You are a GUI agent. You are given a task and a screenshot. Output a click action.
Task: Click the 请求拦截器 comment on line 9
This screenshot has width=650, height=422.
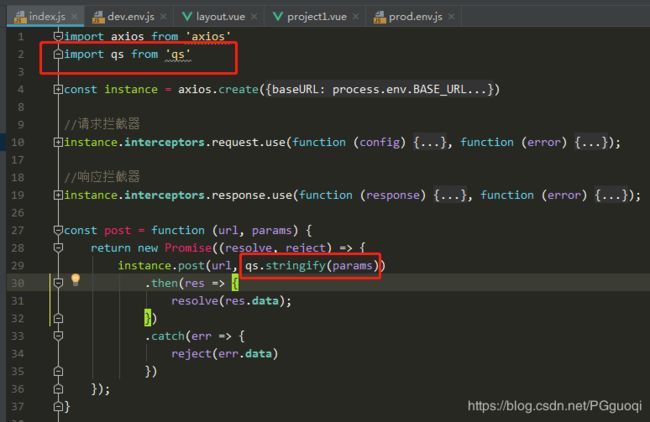tap(102, 124)
